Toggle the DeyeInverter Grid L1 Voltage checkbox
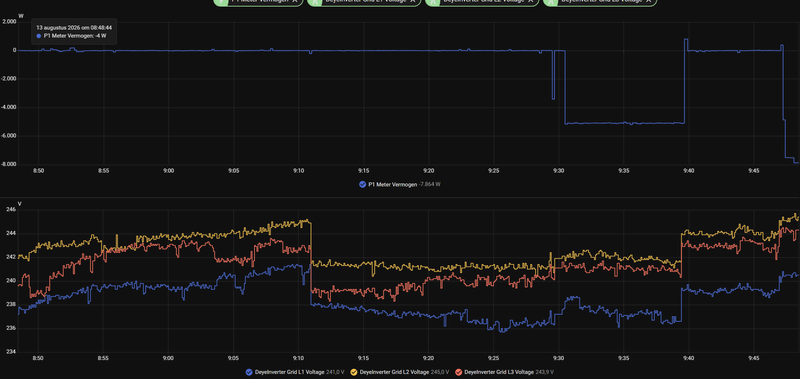The width and height of the screenshot is (800, 379). tap(249, 372)
